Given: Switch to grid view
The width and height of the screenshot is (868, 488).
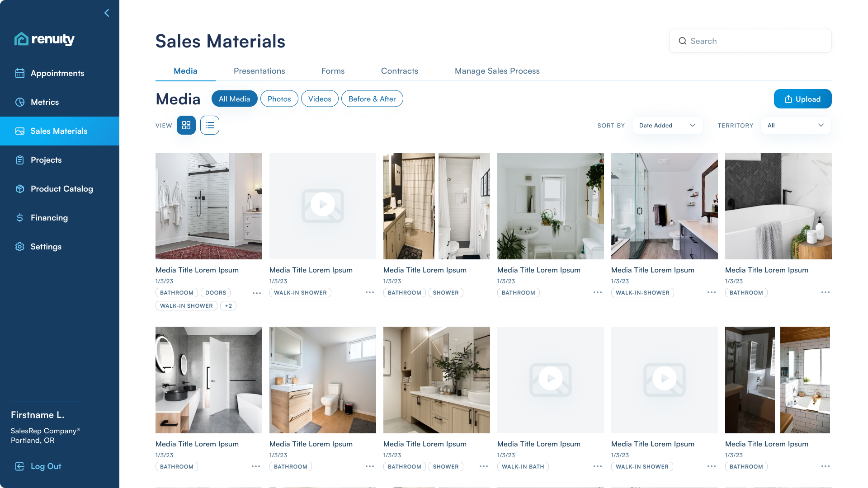Looking at the screenshot, I should [186, 126].
